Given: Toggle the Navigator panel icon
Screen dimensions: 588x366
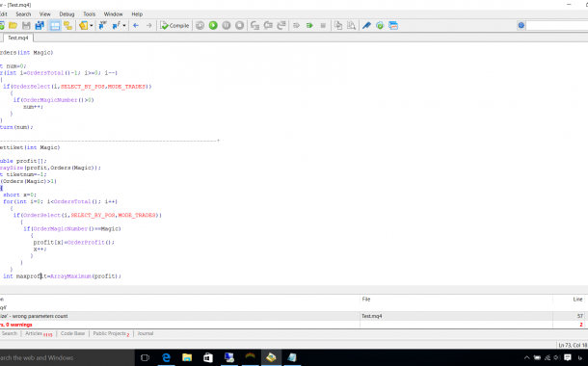Looking at the screenshot, I should pos(55,25).
